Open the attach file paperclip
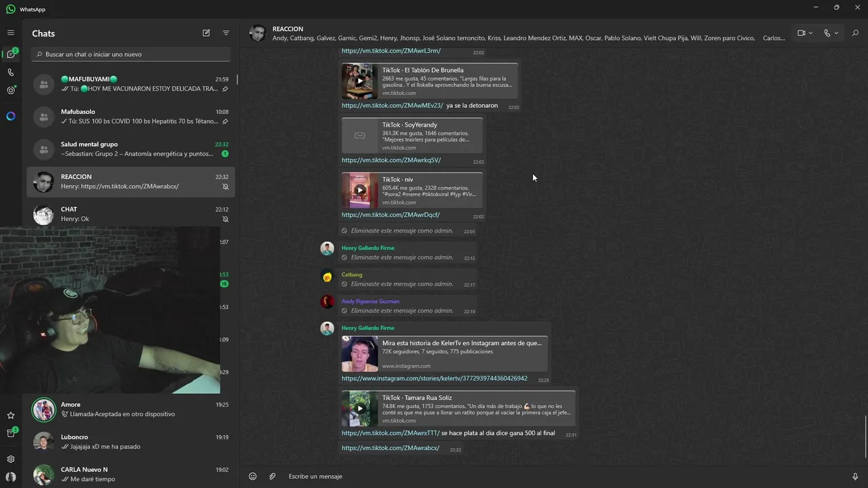This screenshot has height=488, width=868. pyautogui.click(x=273, y=476)
